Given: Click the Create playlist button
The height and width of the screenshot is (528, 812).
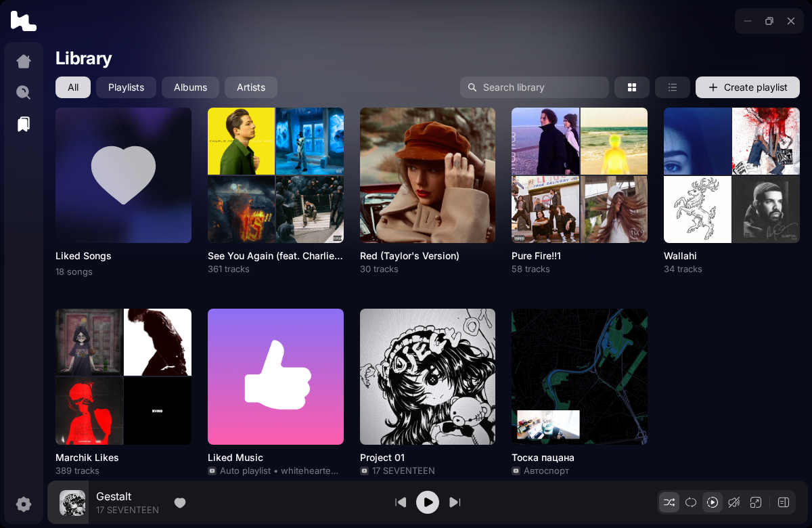Looking at the screenshot, I should tap(748, 87).
